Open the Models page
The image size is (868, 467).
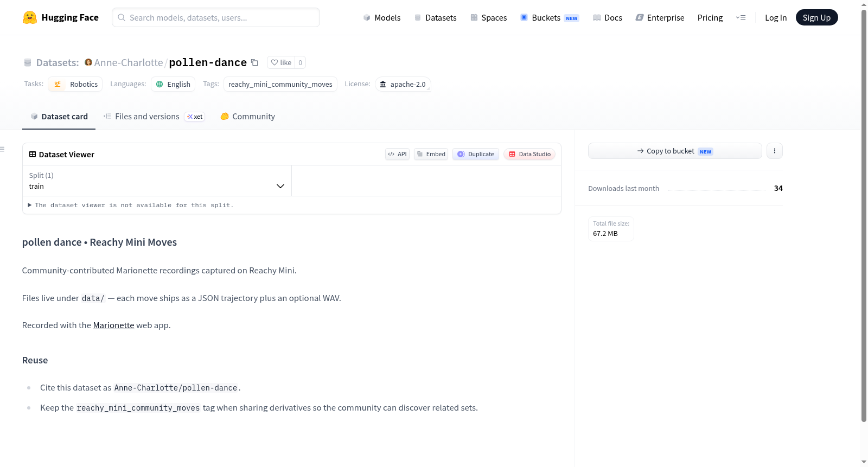(x=382, y=17)
